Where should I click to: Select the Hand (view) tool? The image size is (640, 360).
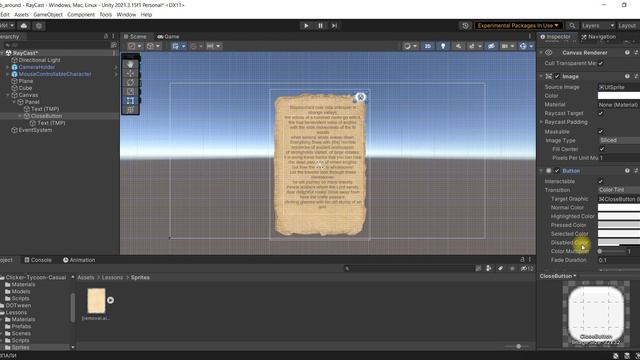130,64
